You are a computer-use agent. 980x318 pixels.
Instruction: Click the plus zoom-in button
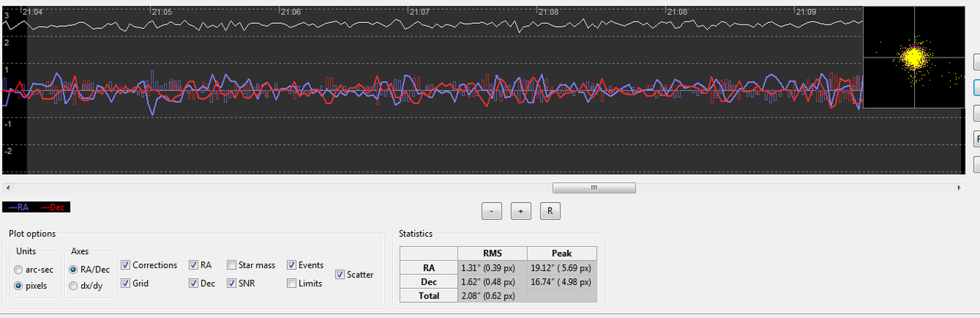[521, 211]
